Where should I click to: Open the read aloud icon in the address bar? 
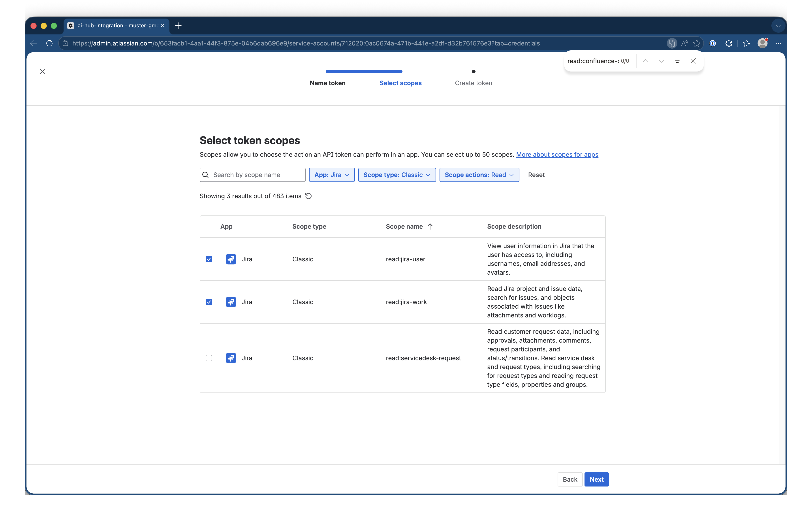pyautogui.click(x=684, y=43)
